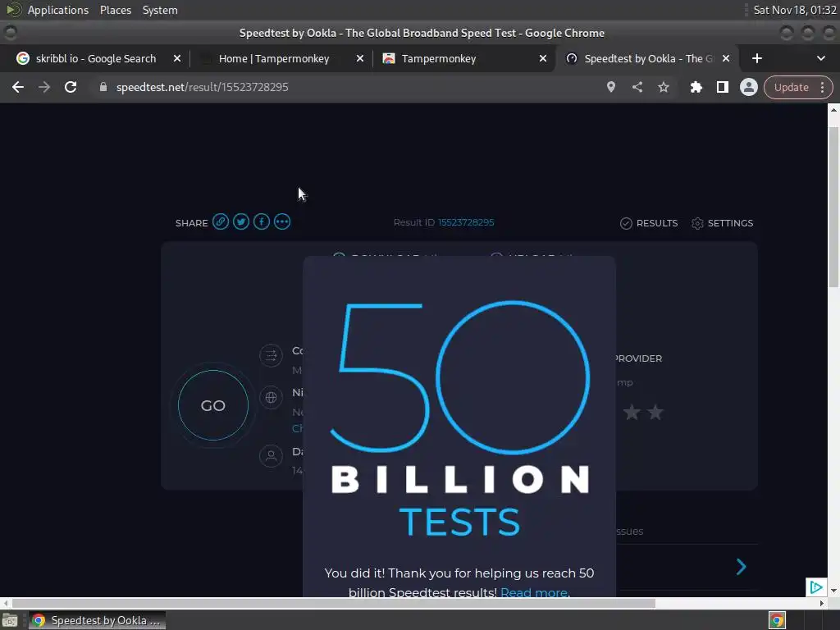
Task: Click Speedtest by Ookla taskbar entry
Action: pyautogui.click(x=97, y=620)
